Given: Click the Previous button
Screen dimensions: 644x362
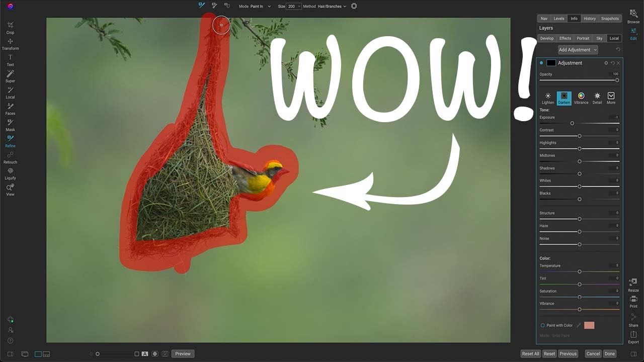Looking at the screenshot, I should click(568, 354).
